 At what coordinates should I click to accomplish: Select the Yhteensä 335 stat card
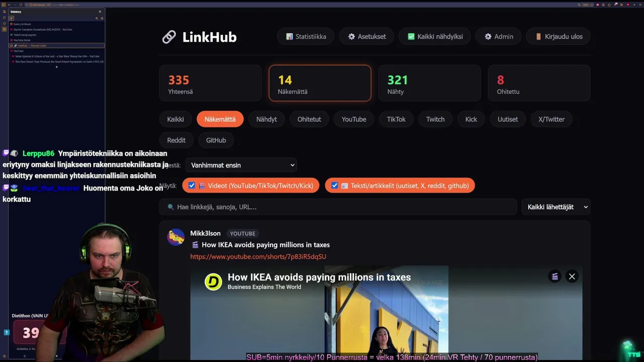coord(210,83)
